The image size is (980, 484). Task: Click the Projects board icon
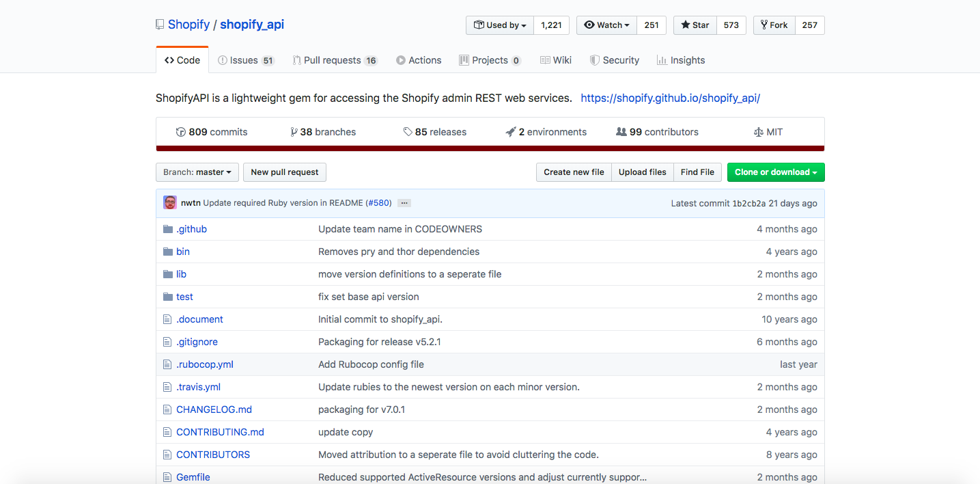point(464,60)
